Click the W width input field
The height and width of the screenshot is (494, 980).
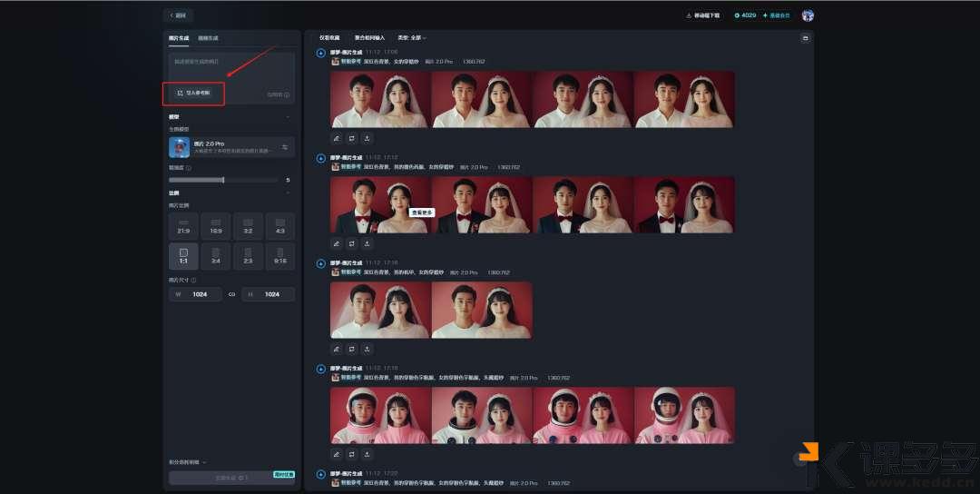point(195,294)
